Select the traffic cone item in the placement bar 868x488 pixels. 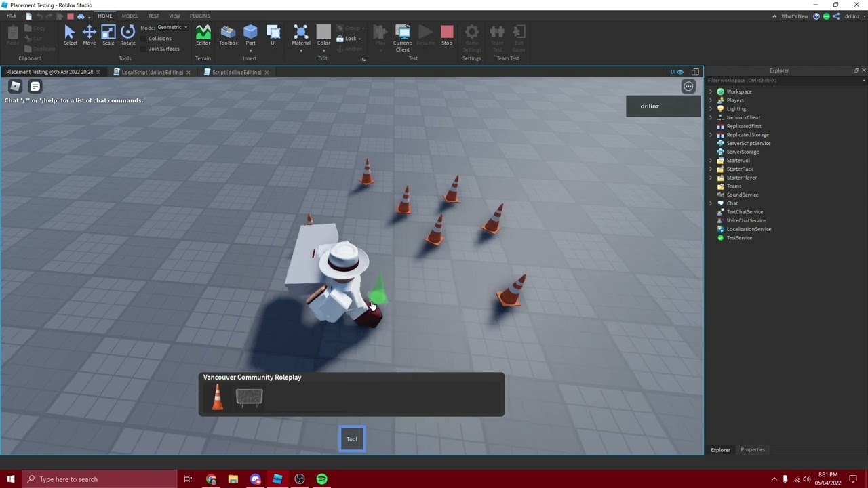pyautogui.click(x=217, y=397)
